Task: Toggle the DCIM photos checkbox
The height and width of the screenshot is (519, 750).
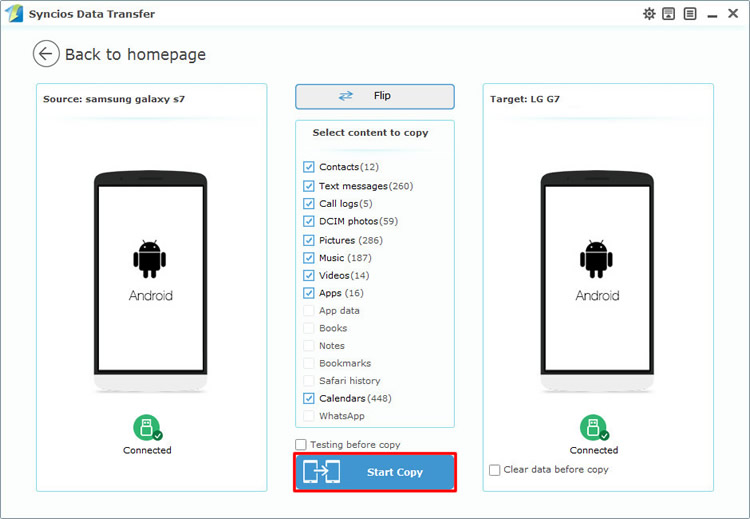Action: [x=309, y=221]
